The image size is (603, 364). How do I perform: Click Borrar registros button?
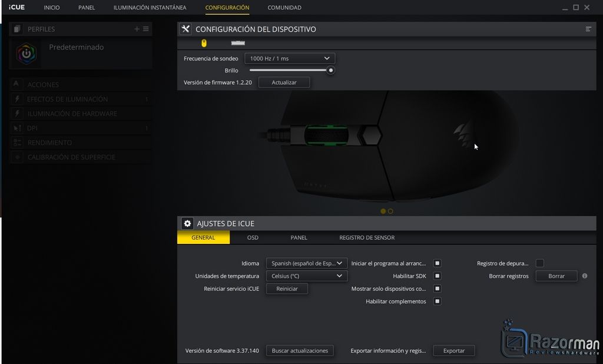(556, 276)
